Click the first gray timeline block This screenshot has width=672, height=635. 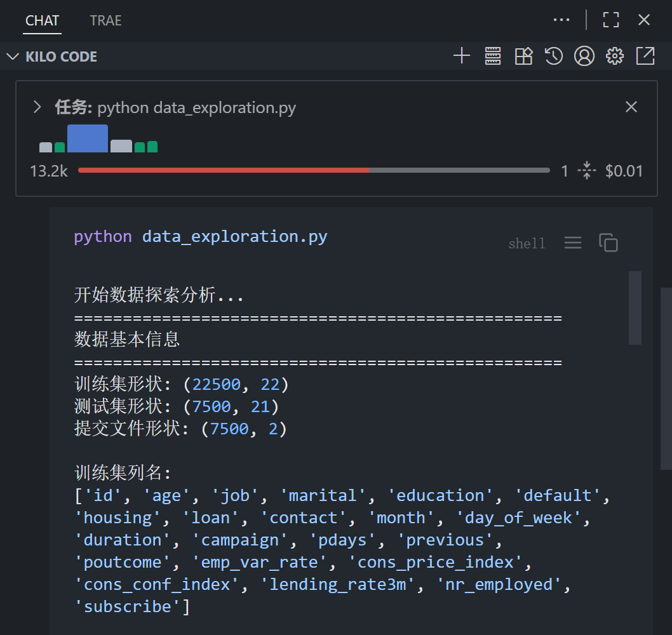click(46, 147)
